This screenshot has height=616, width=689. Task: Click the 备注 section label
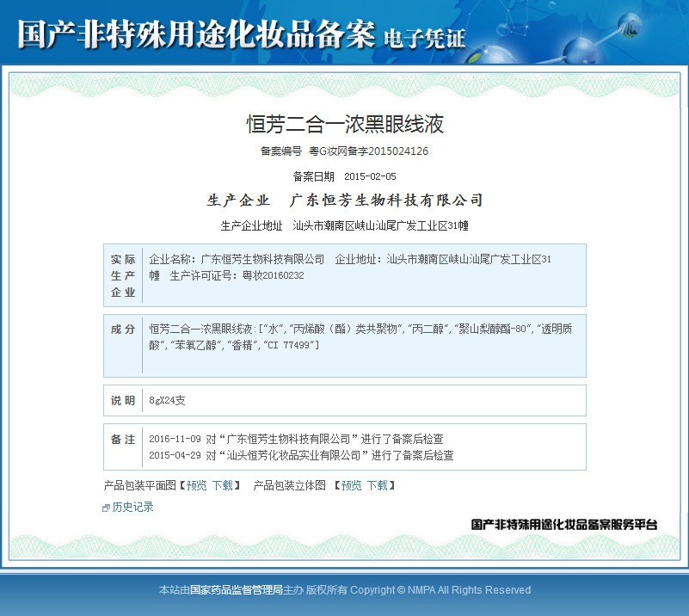[123, 440]
